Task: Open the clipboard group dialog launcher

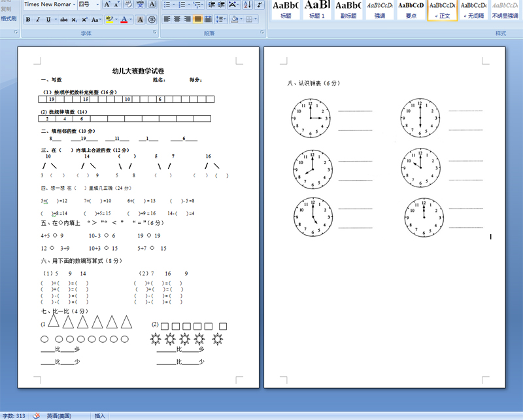Action: [16, 33]
